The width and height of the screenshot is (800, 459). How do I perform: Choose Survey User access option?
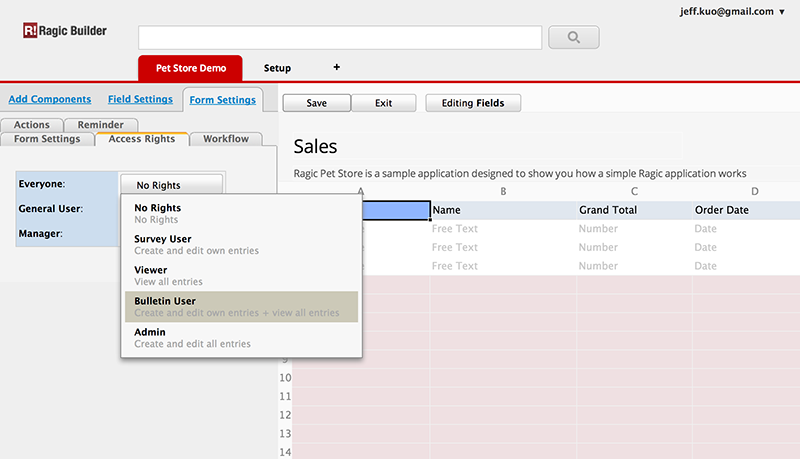coord(241,244)
